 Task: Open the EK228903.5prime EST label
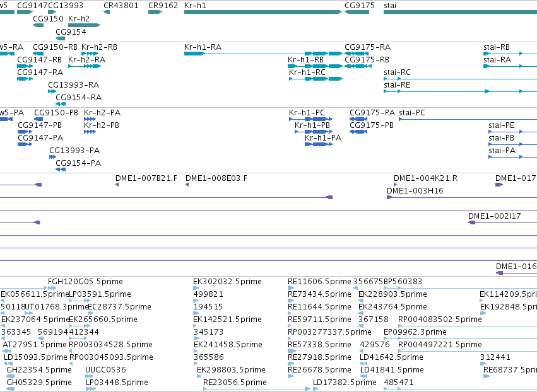(x=392, y=294)
